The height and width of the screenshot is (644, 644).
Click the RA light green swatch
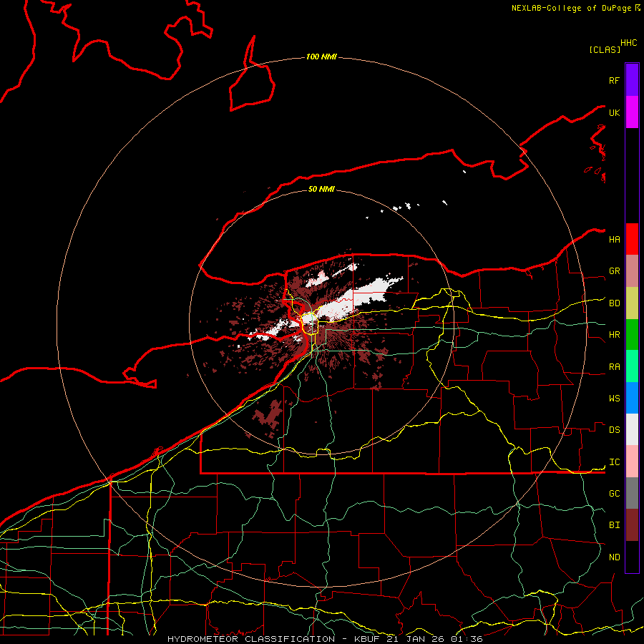coord(632,366)
